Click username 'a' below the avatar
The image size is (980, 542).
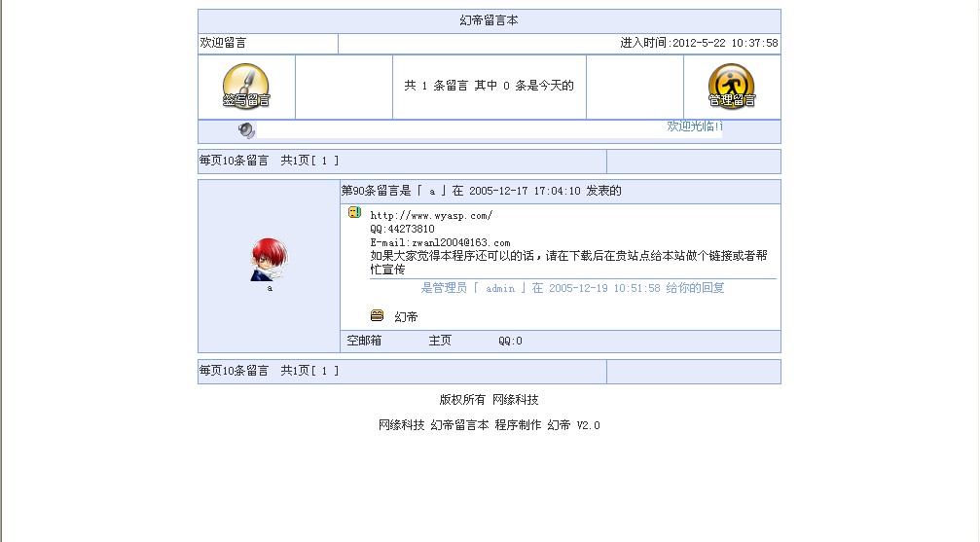(x=270, y=288)
